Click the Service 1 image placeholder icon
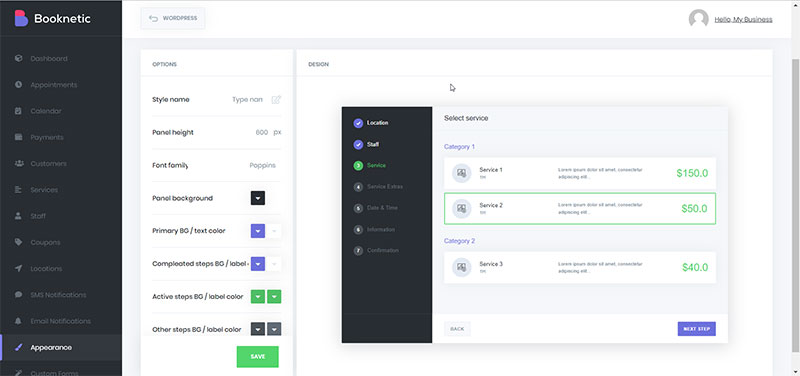The width and height of the screenshot is (800, 376). tap(462, 173)
